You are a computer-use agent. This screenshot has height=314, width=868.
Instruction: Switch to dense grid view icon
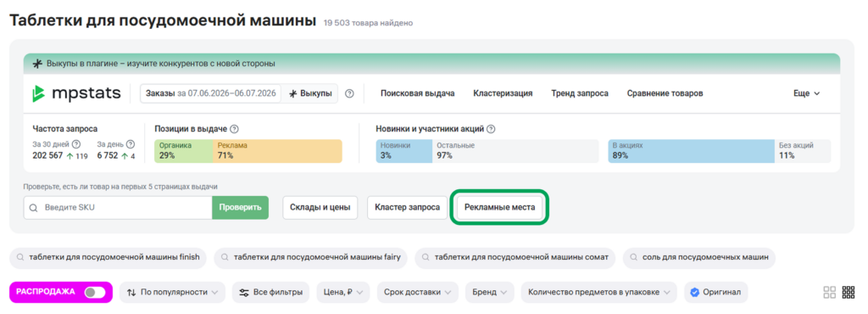pos(848,293)
